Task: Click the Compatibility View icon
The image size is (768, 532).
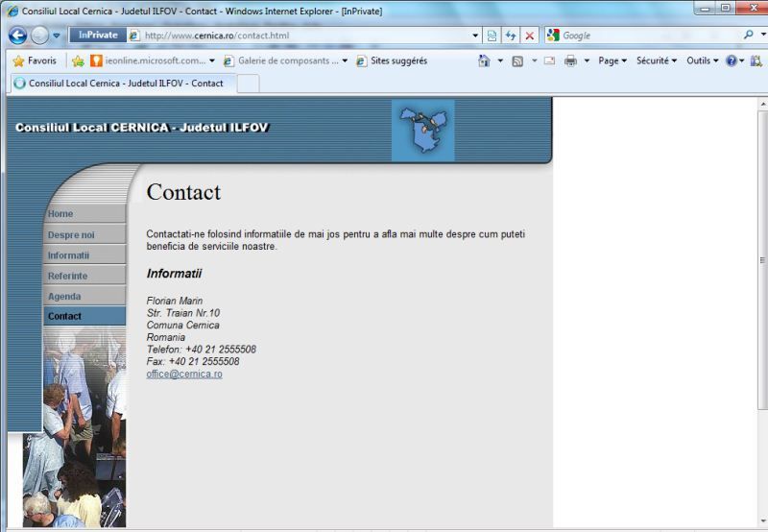Action: tap(492, 36)
